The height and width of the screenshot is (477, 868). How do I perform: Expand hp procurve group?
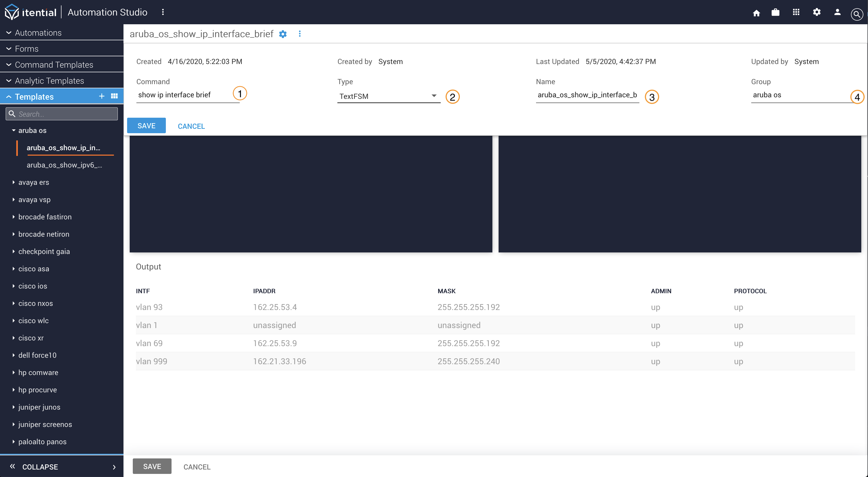13,390
